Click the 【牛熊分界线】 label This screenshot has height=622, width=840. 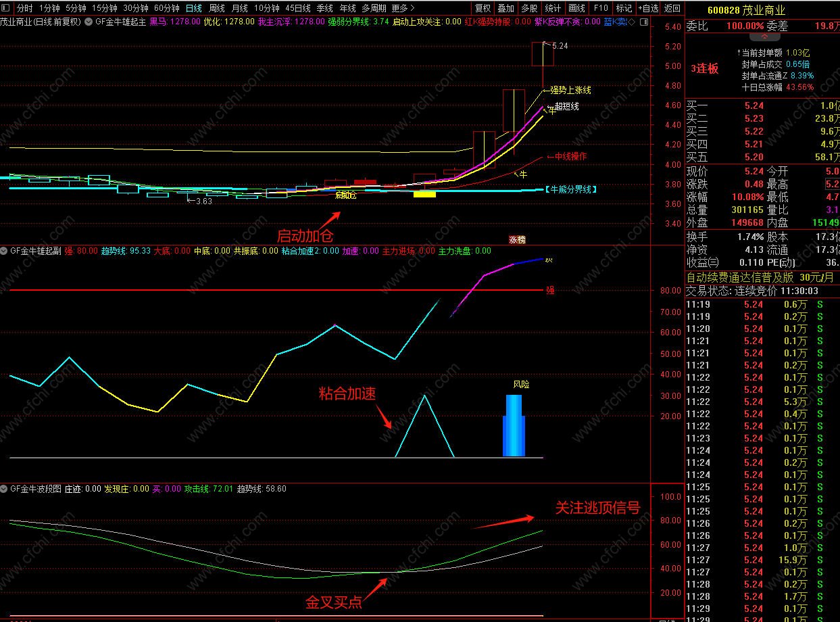coord(571,189)
